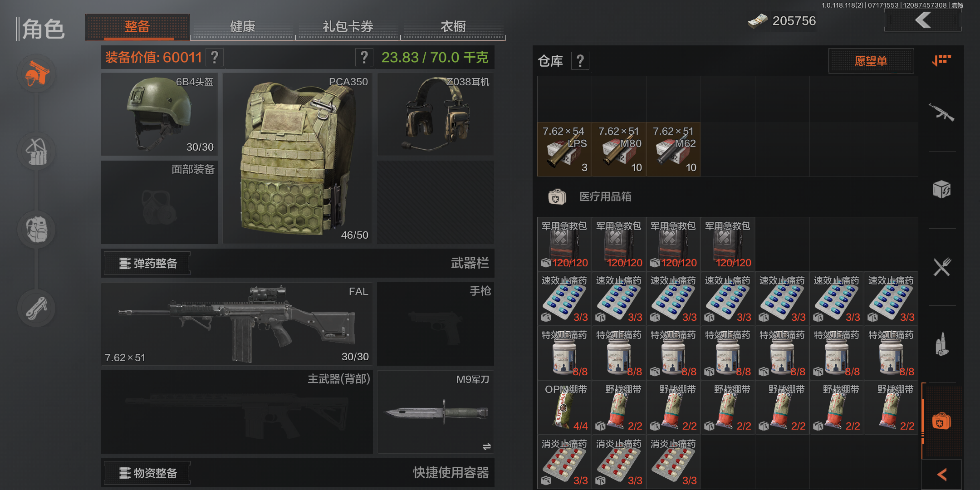Select the 6B4头盔 helmet slot
Screen dimensions: 980x490
(159, 114)
